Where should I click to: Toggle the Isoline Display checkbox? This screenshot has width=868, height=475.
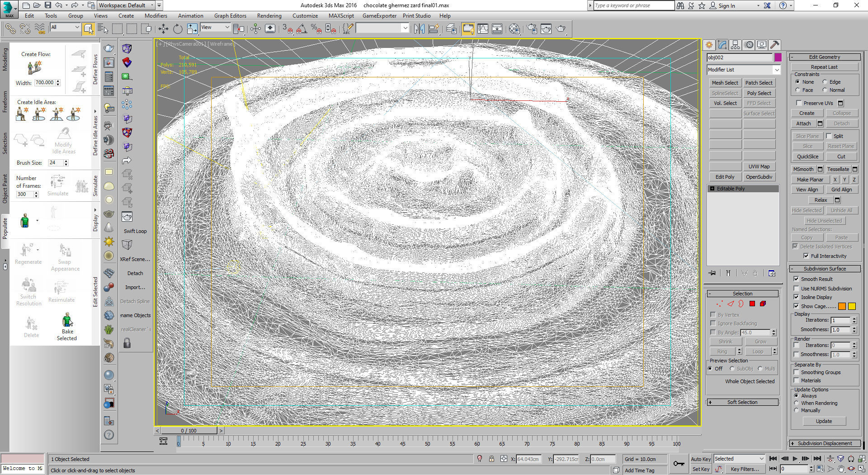[797, 297]
